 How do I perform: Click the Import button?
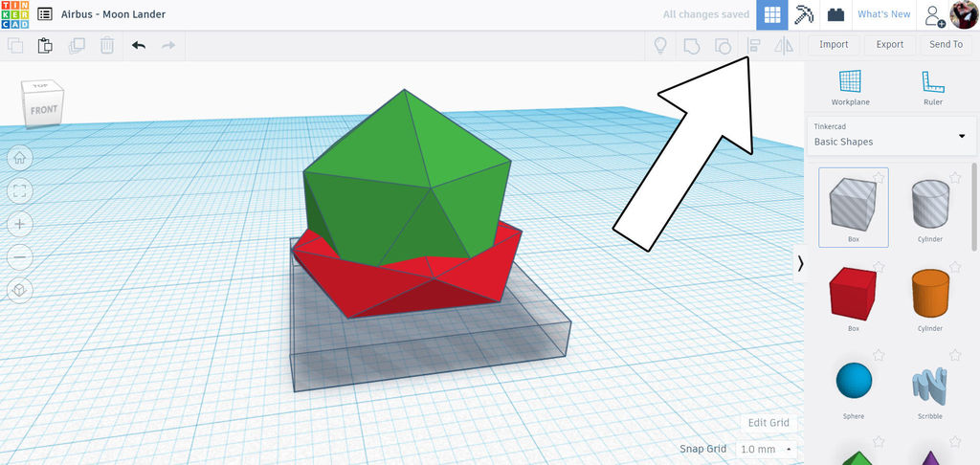834,44
